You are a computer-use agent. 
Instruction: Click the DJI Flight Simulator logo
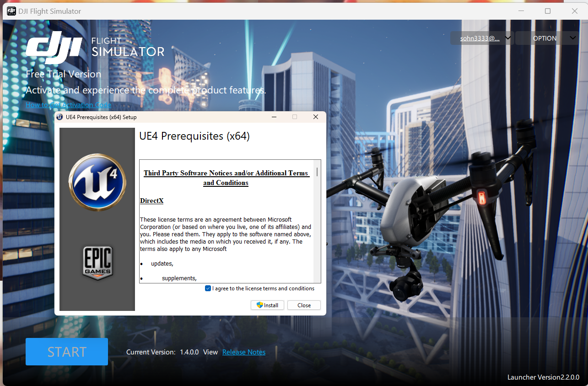(x=95, y=48)
